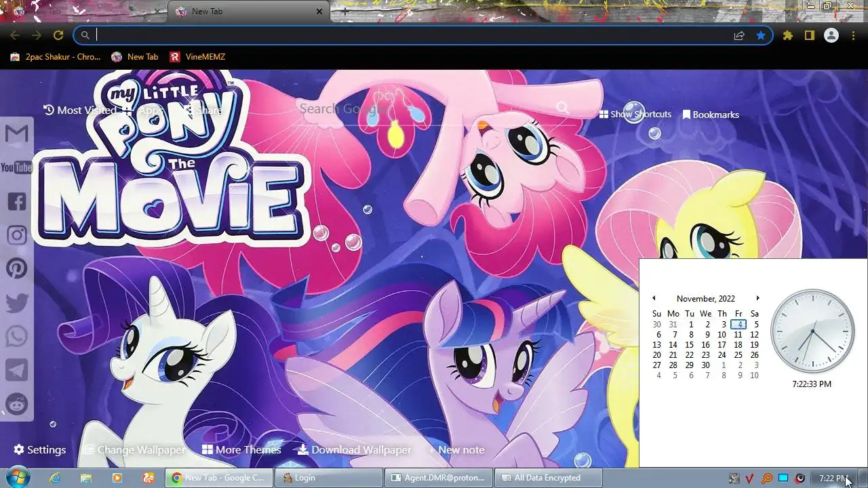Click the taskbar clock showing 7:22 PM
The image size is (868, 488).
point(833,479)
